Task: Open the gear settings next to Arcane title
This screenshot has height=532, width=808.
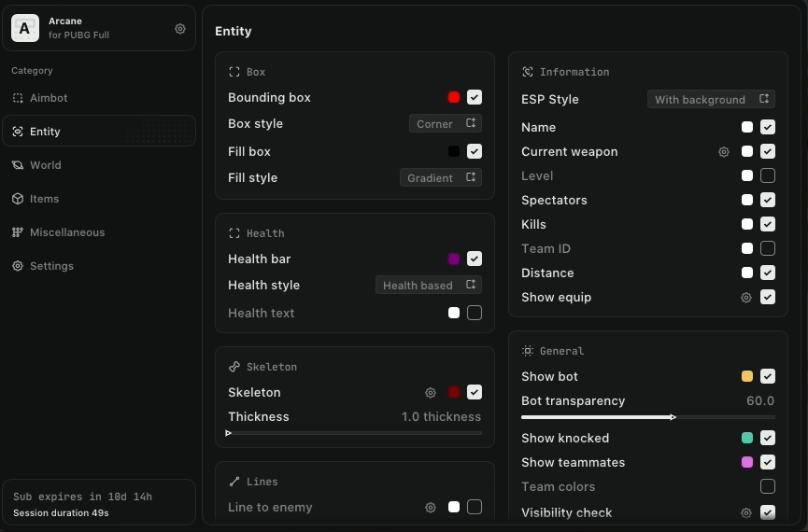Action: point(180,29)
